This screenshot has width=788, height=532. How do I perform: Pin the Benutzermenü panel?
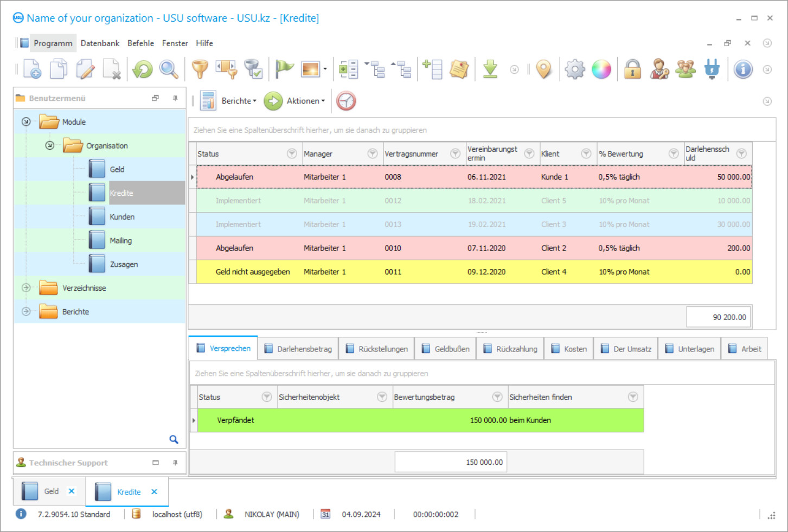[175, 98]
